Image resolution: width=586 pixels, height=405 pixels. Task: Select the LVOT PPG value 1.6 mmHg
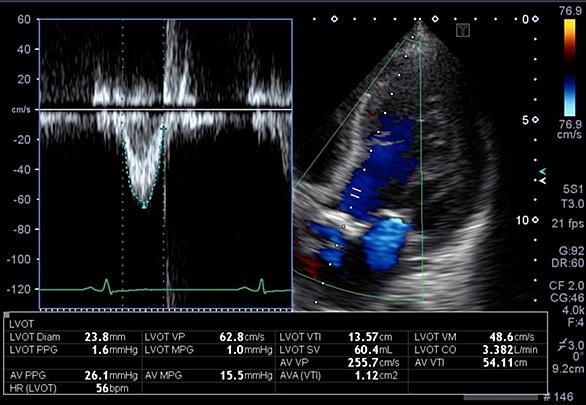coord(114,350)
